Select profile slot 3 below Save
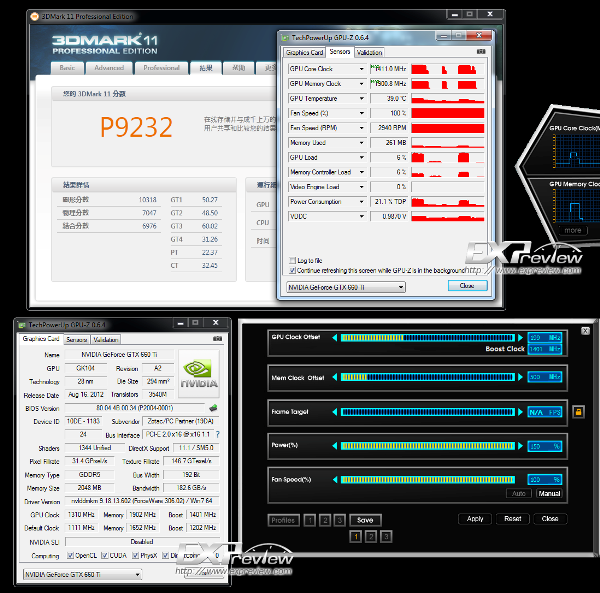Image resolution: width=600 pixels, height=593 pixels. pyautogui.click(x=386, y=536)
